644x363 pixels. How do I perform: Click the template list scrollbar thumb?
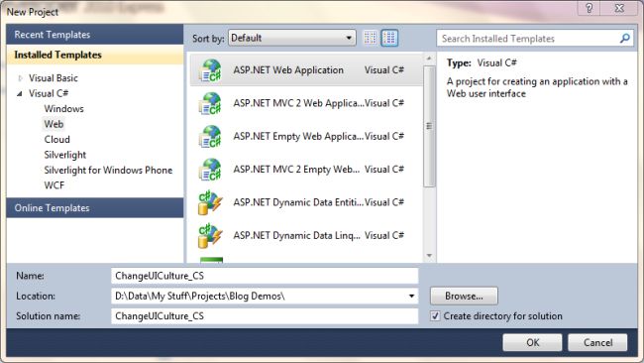(429, 126)
